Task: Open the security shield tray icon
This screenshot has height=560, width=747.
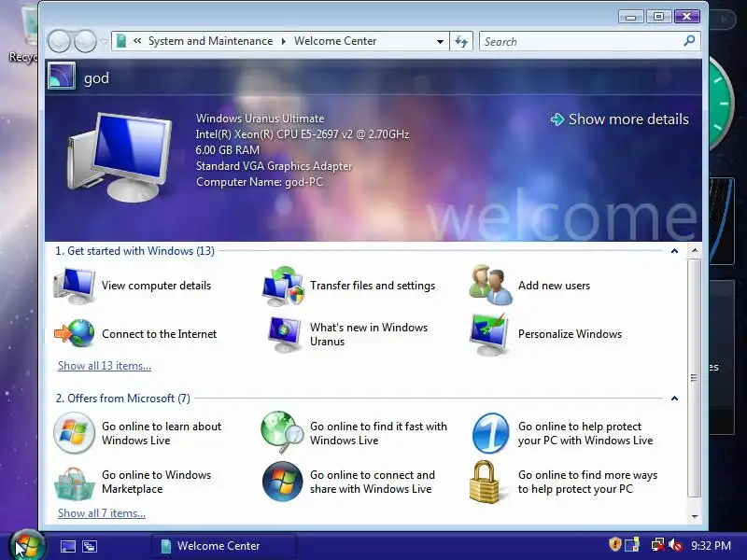Action: pos(614,544)
